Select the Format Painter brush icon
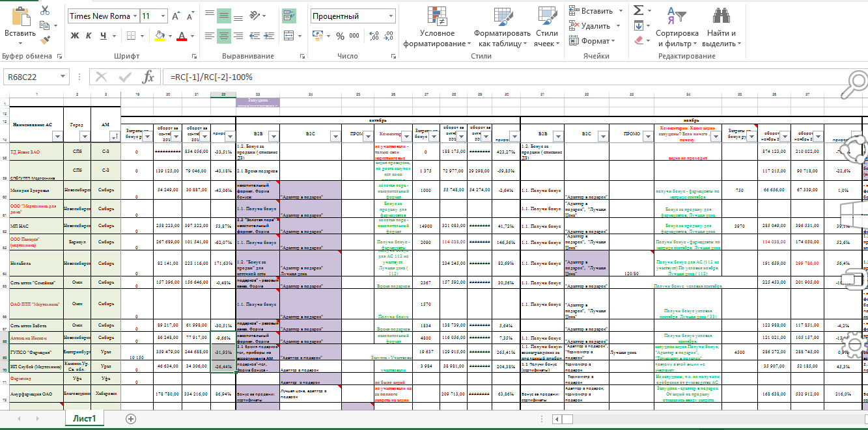 tap(45, 40)
